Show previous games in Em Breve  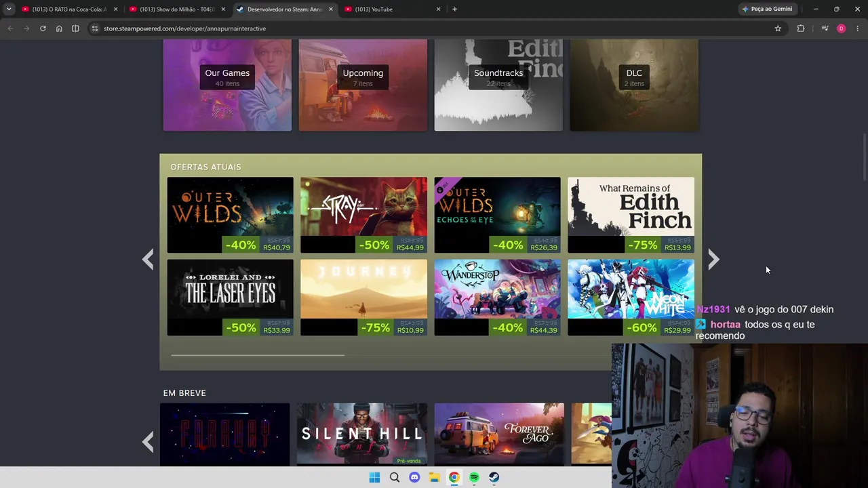click(148, 442)
